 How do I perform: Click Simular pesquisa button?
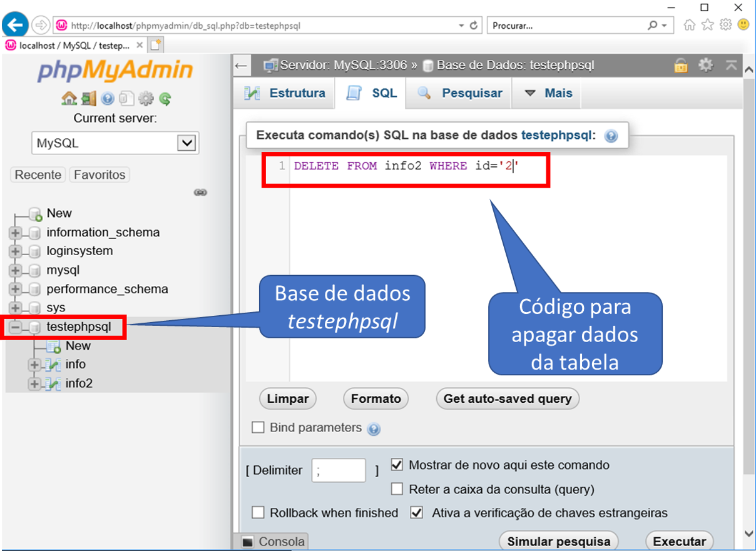point(559,541)
